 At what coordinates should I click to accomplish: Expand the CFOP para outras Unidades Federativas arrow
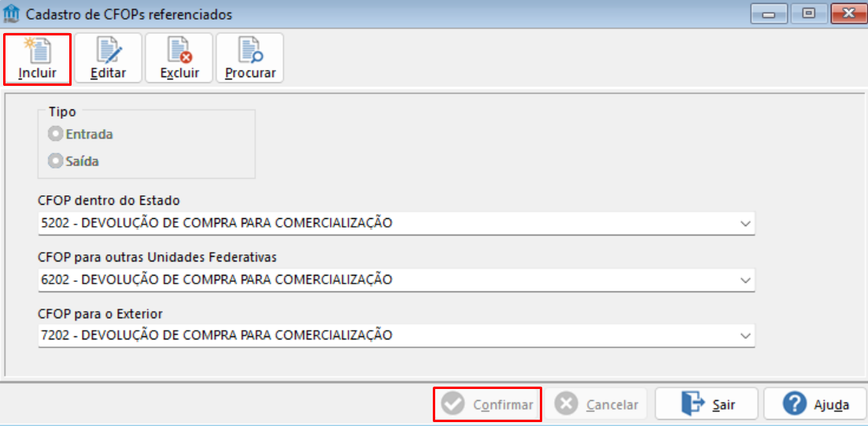pyautogui.click(x=745, y=280)
